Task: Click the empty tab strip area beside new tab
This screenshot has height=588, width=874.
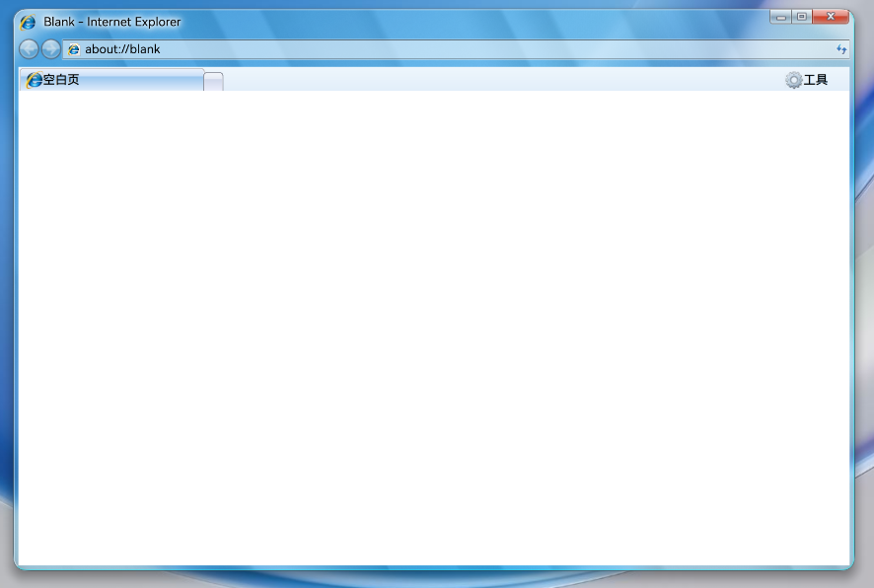Action: tap(502, 80)
